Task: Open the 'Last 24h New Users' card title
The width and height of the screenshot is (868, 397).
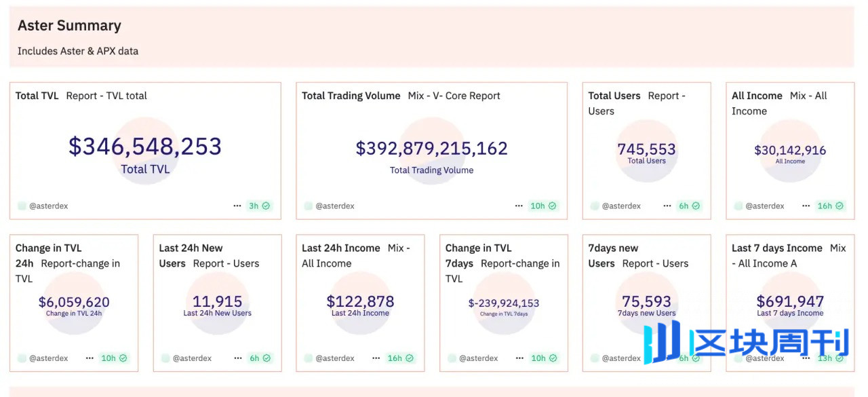Action: tap(191, 256)
